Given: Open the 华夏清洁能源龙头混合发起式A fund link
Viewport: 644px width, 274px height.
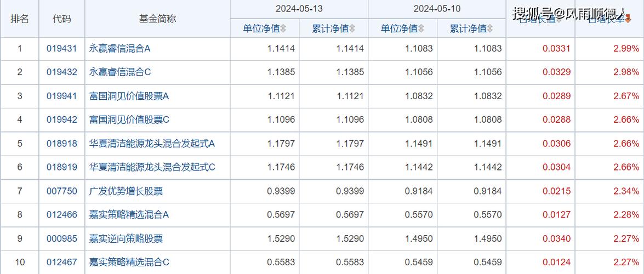Looking at the screenshot, I should click(152, 144).
